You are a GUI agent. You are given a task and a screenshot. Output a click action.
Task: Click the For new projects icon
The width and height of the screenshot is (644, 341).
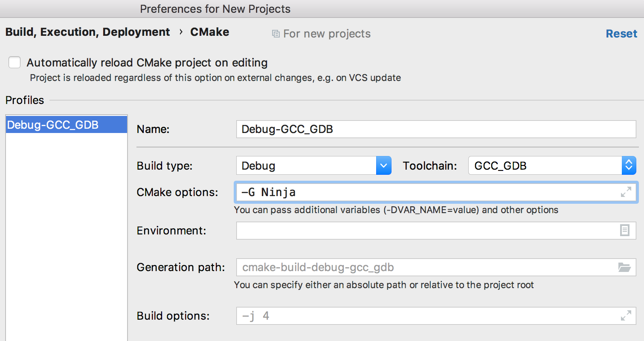[276, 34]
